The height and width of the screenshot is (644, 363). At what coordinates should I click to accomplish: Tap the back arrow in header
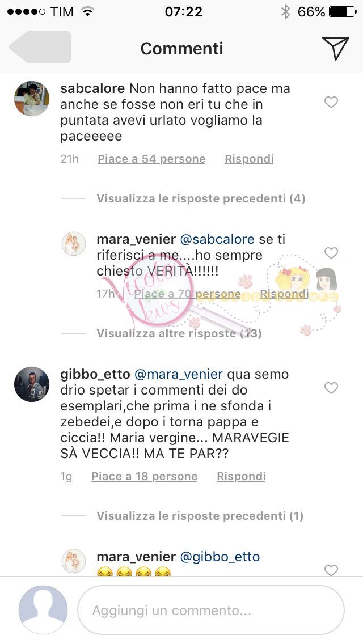40,47
